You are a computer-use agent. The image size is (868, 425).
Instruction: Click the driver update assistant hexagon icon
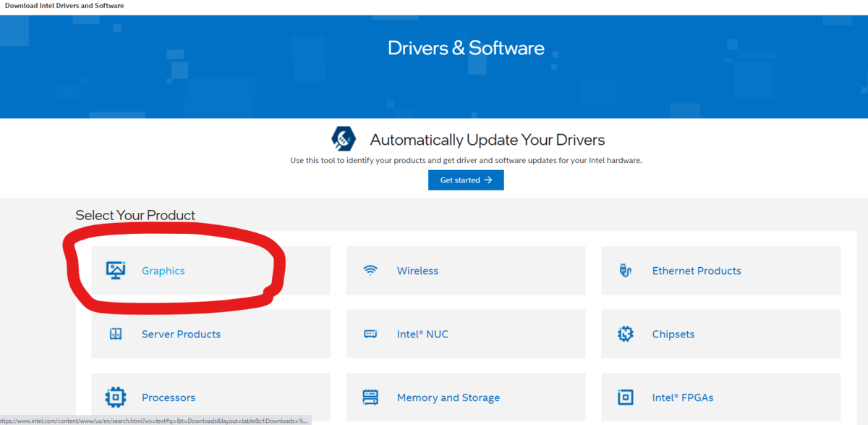344,138
